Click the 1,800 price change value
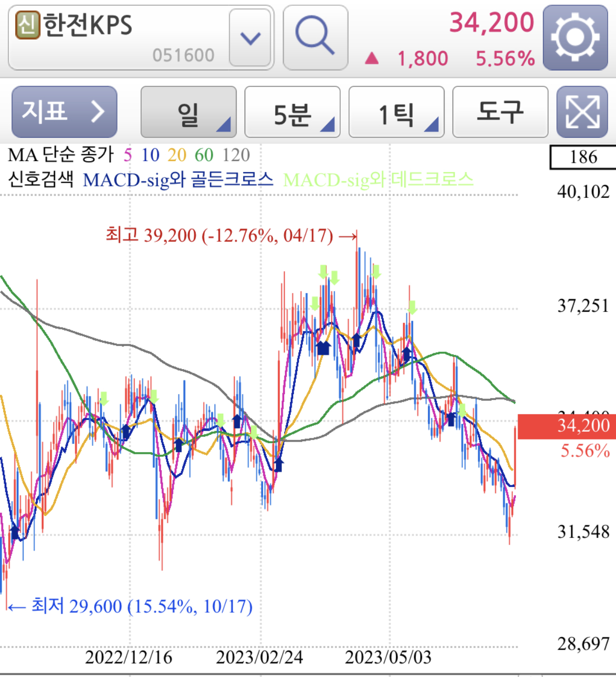Viewport: 616px width, 677px height. [423, 58]
